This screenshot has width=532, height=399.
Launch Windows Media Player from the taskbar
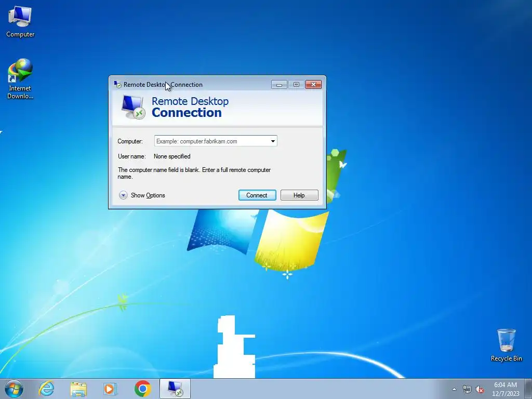coord(110,389)
